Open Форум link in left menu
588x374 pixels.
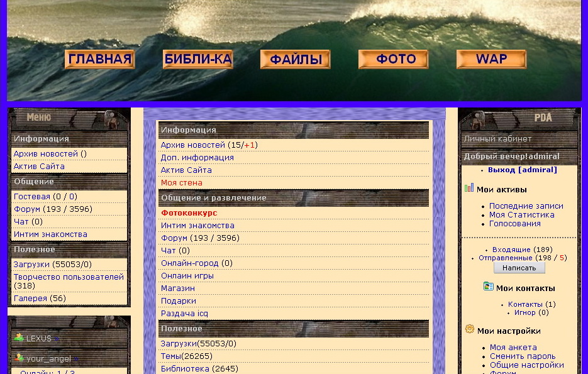coord(26,209)
